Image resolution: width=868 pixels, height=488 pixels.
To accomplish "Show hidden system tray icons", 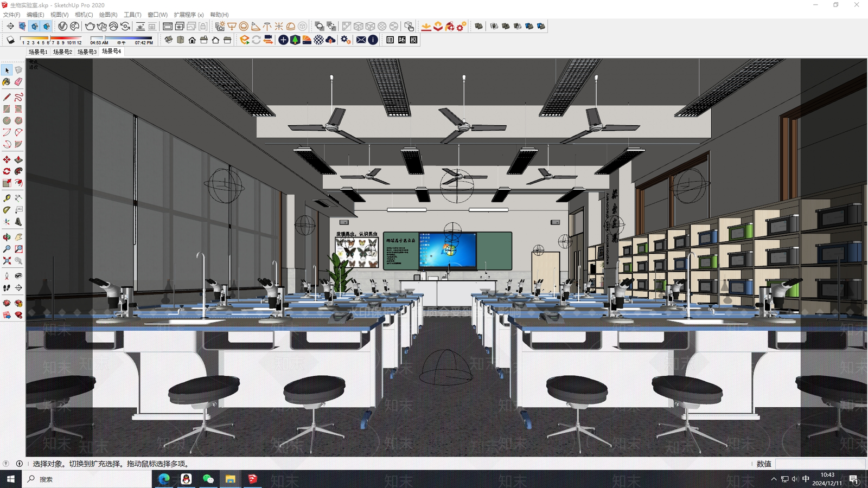I will pos(774,479).
